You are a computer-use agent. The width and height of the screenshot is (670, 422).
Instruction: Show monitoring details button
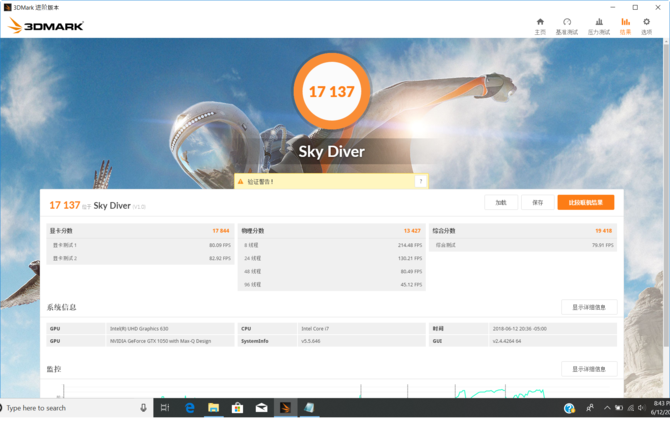tap(588, 369)
